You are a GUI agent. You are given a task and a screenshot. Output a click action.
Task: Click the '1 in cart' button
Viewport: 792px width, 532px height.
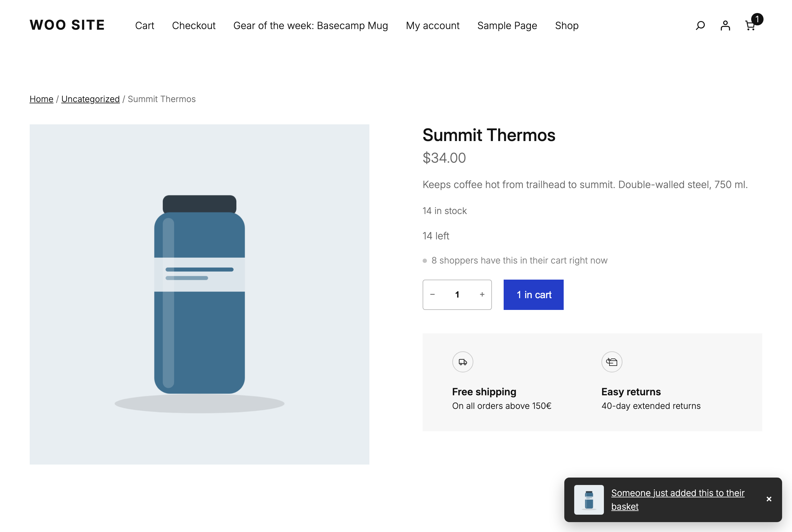533,294
